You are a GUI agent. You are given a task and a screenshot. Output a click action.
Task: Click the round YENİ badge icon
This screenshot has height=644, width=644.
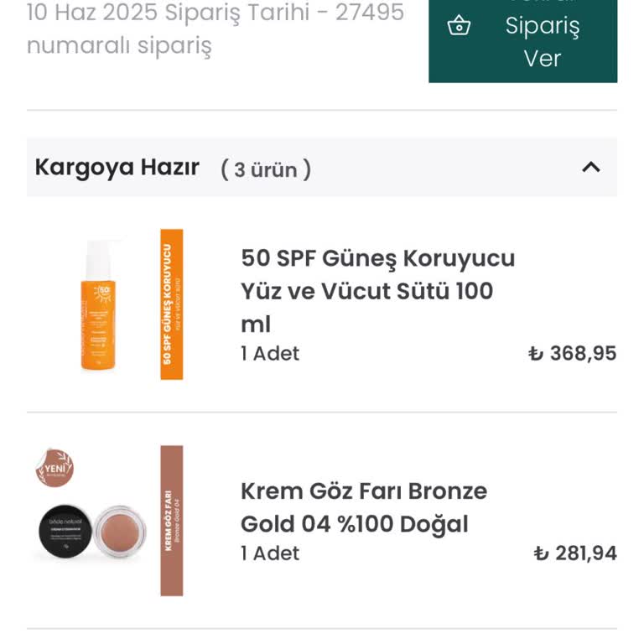[x=55, y=468]
